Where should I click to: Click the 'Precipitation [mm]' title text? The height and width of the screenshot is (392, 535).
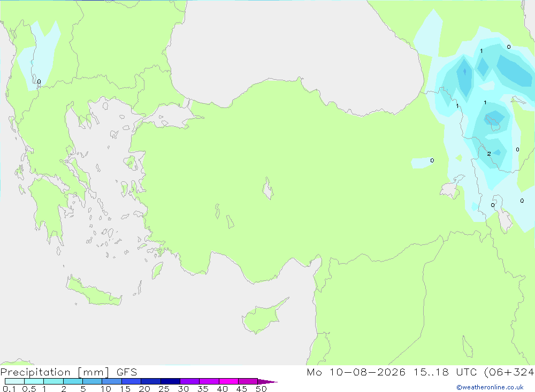point(55,372)
